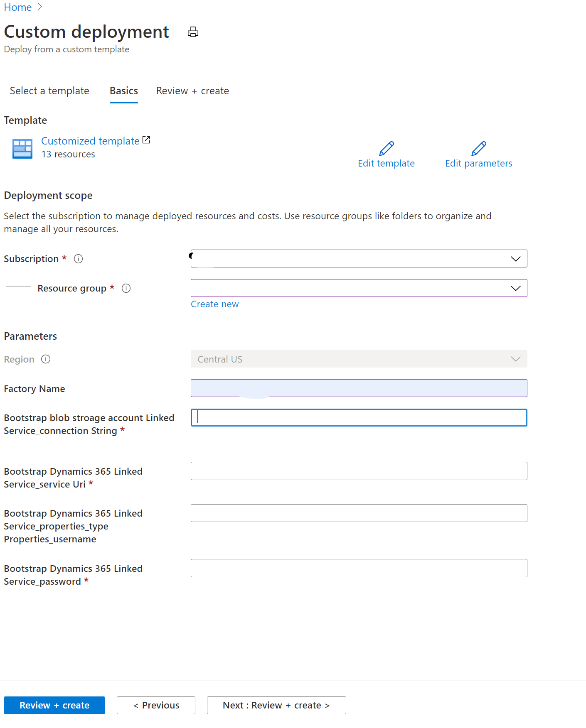Click the Parameters heading
Viewport: 586px width, 728px height.
pyautogui.click(x=30, y=336)
